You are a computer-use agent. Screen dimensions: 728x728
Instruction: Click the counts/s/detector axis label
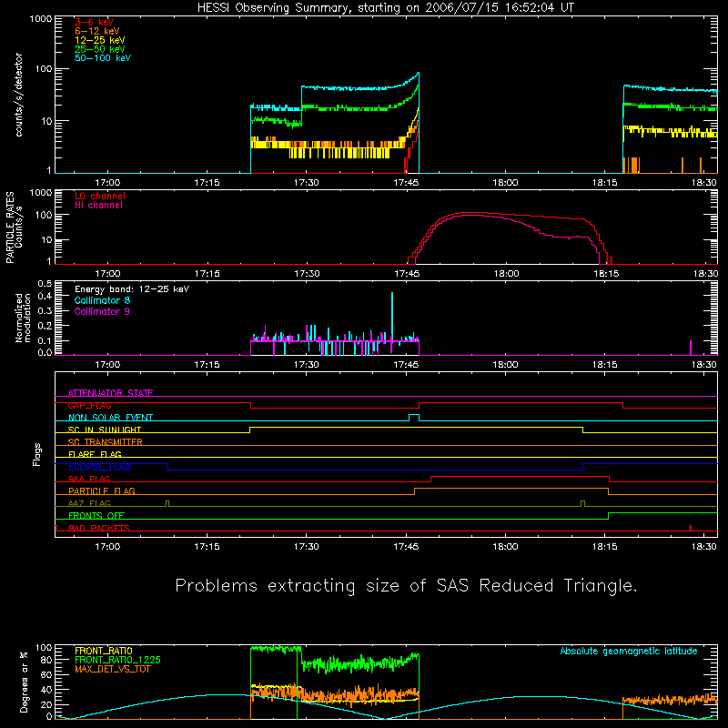(x=18, y=95)
